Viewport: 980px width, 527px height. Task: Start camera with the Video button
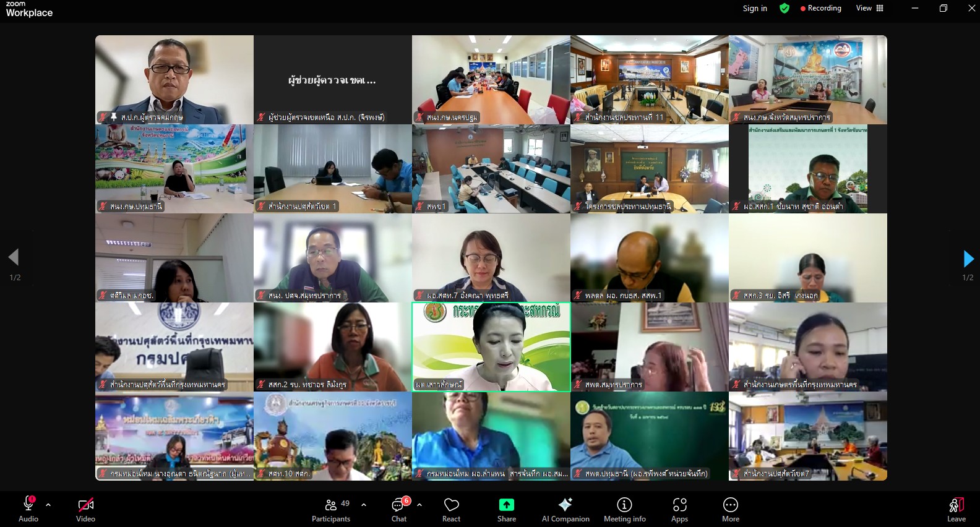pos(85,509)
